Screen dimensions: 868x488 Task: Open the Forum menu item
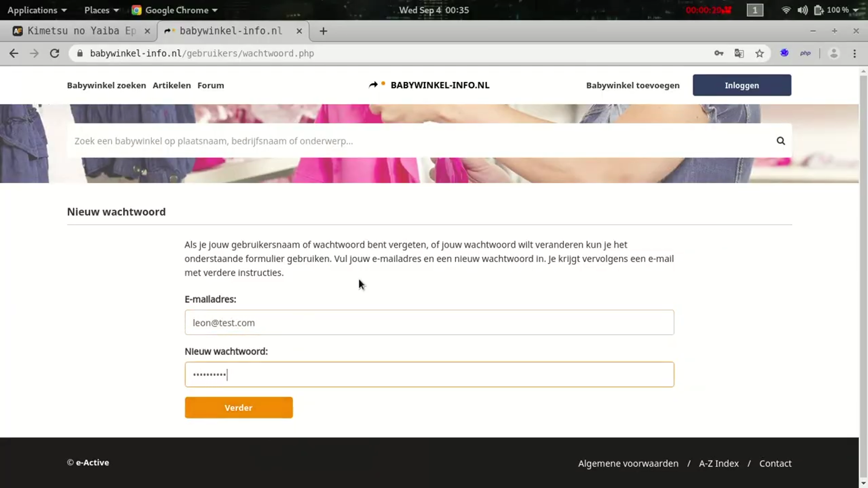point(210,85)
